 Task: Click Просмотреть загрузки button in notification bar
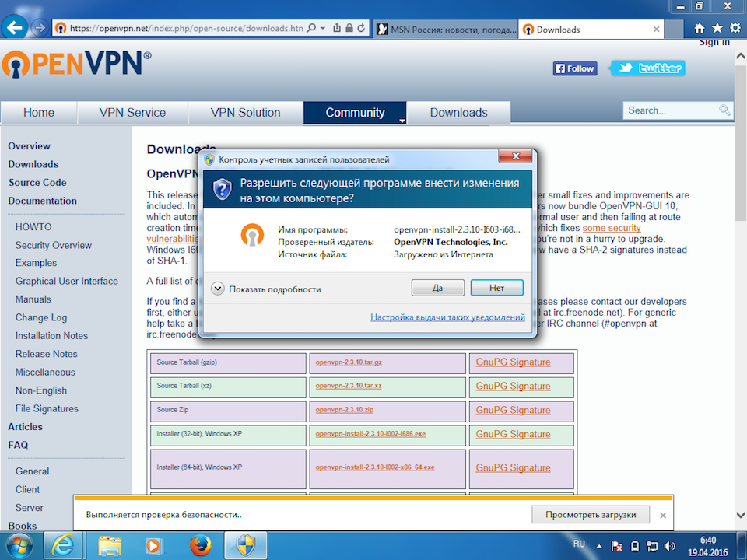pyautogui.click(x=591, y=515)
